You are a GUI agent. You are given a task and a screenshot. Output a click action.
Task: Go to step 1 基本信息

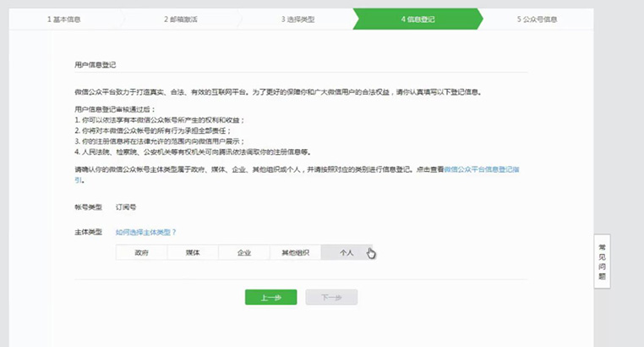pyautogui.click(x=64, y=19)
